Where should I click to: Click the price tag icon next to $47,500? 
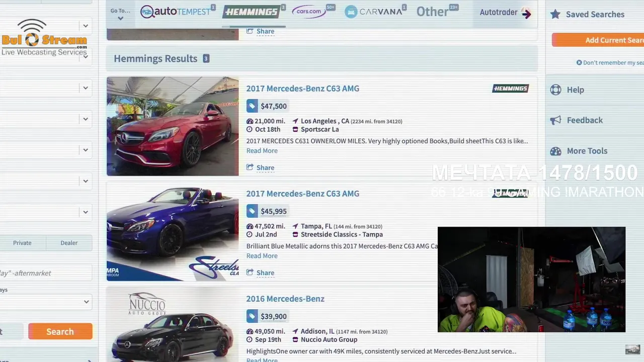(x=252, y=106)
